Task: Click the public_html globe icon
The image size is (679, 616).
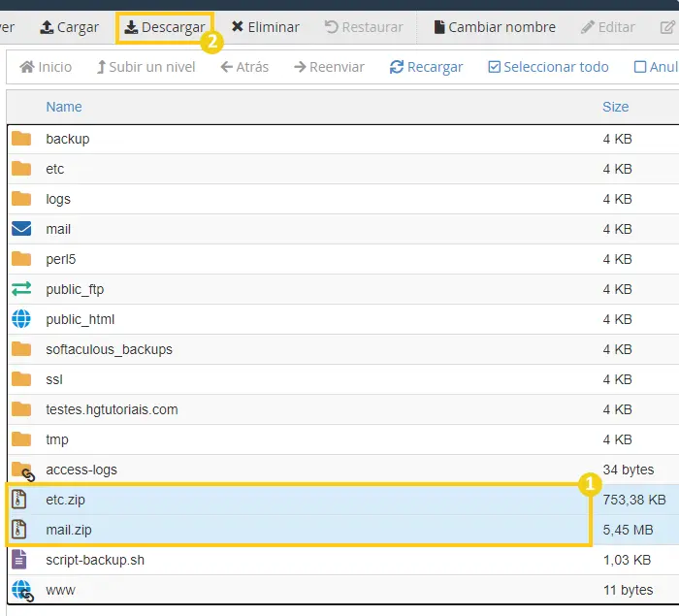Action: pos(21,319)
